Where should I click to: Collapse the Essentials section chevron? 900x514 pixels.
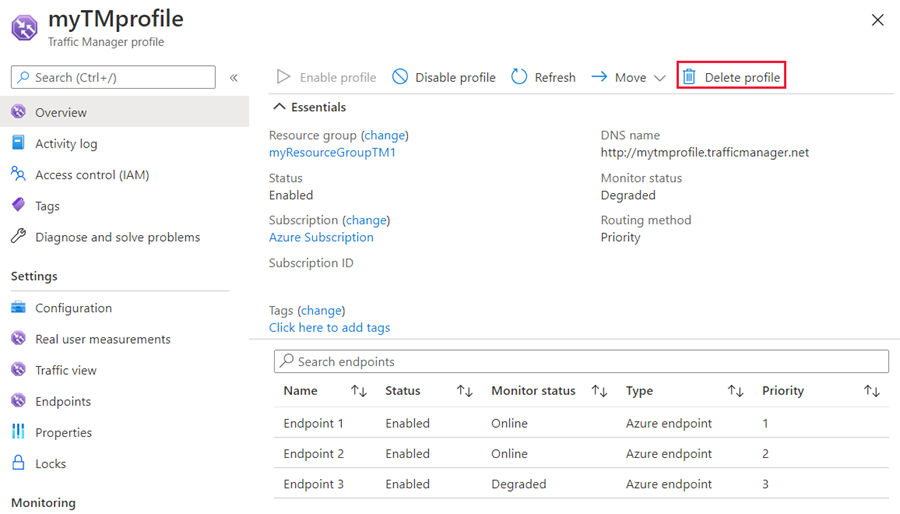pyautogui.click(x=279, y=107)
